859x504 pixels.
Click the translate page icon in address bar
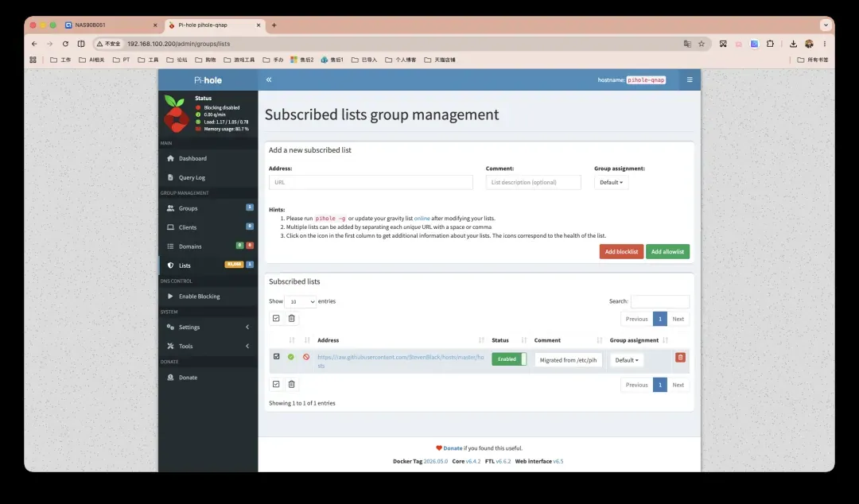coord(687,44)
